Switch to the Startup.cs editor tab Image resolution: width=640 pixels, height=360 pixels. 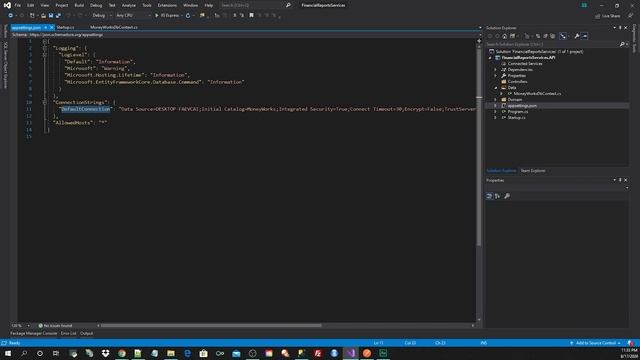point(65,27)
